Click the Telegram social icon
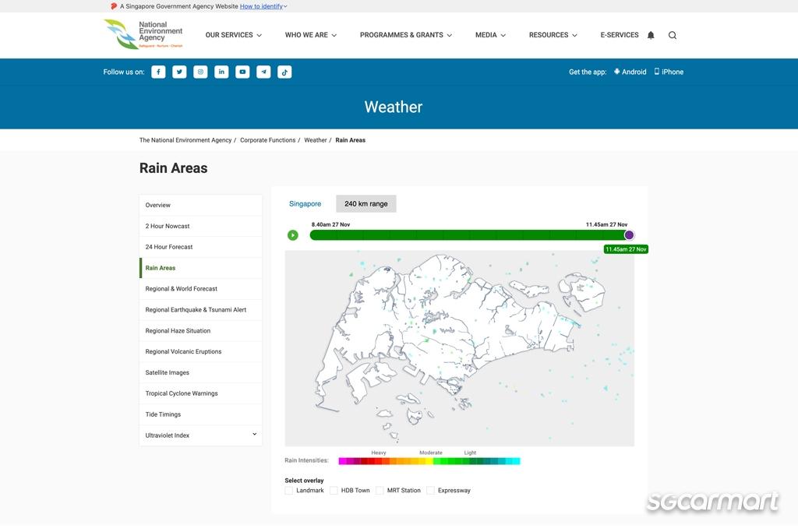The height and width of the screenshot is (532, 798). click(263, 72)
